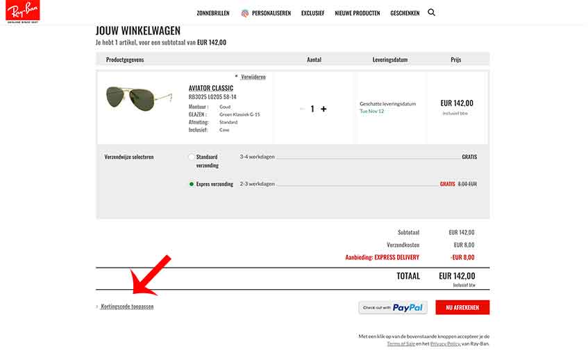Open Zonnebrillen menu

pos(213,13)
